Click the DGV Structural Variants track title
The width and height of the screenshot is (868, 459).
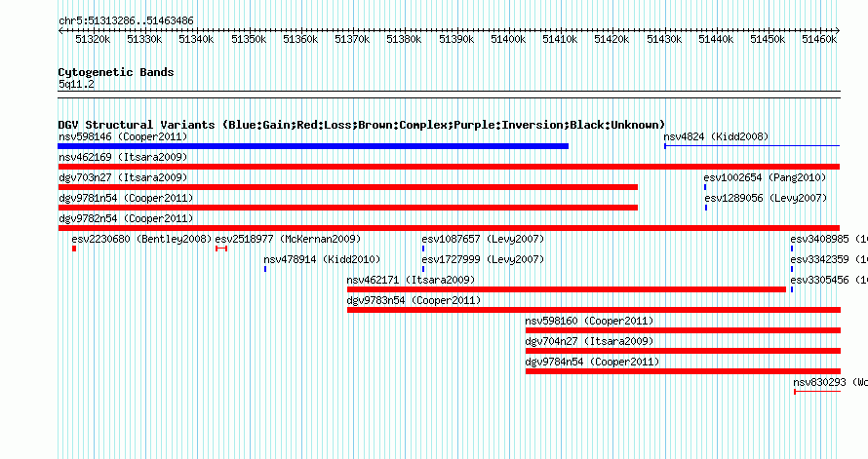362,125
